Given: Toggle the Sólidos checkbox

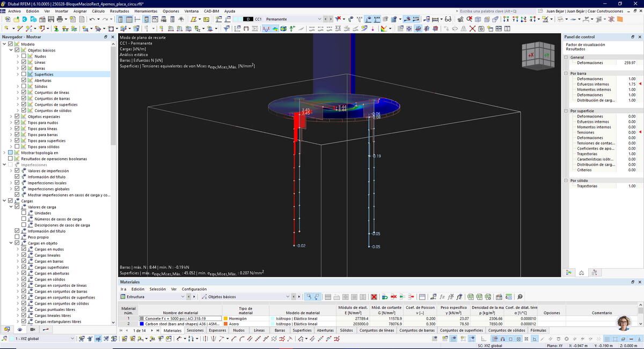Looking at the screenshot, I should coord(24,86).
